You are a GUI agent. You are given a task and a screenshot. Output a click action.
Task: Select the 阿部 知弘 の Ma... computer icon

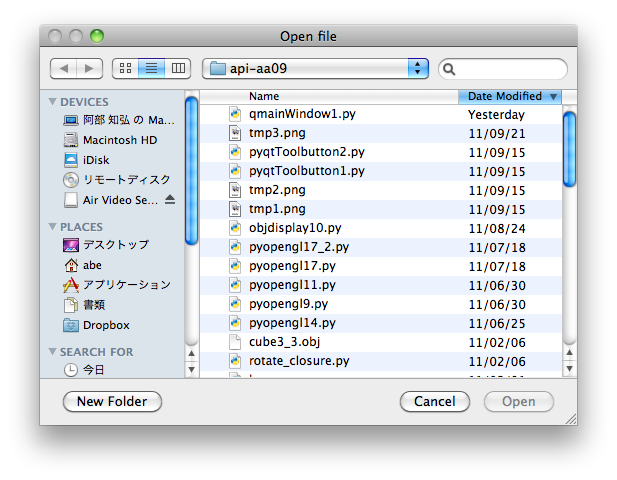(71, 120)
